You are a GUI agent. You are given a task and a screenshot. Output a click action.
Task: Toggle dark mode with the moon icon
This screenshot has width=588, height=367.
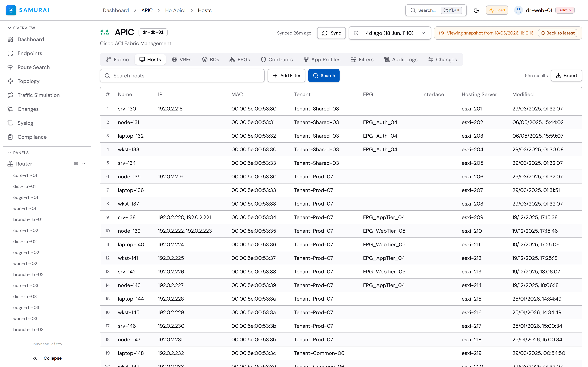point(476,10)
